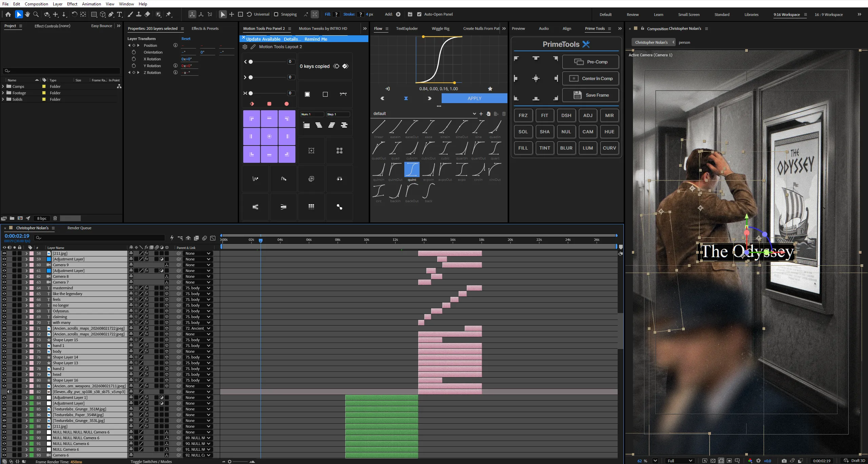Show more workspaces with the overflow chevron
The height and width of the screenshot is (464, 868).
pyautogui.click(x=859, y=14)
